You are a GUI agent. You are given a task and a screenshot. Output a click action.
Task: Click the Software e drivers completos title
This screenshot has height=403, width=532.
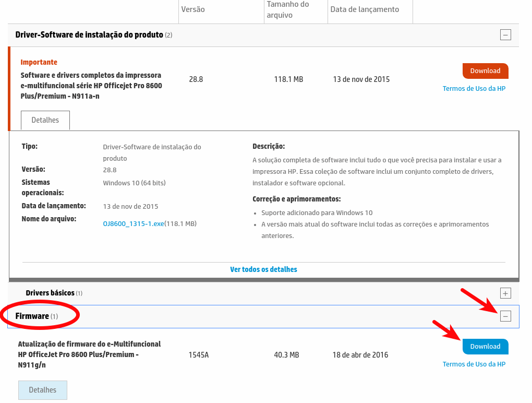pyautogui.click(x=91, y=86)
